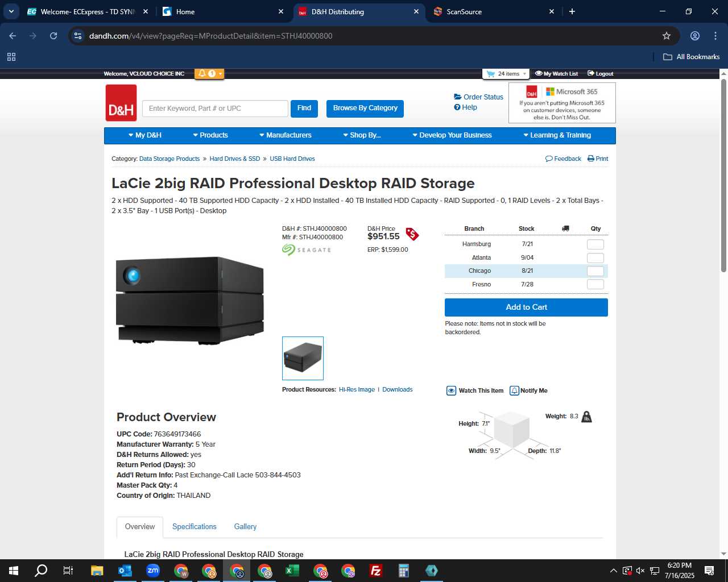Image resolution: width=728 pixels, height=582 pixels.
Task: Click the Microsoft 365 ad banner
Action: pyautogui.click(x=562, y=103)
